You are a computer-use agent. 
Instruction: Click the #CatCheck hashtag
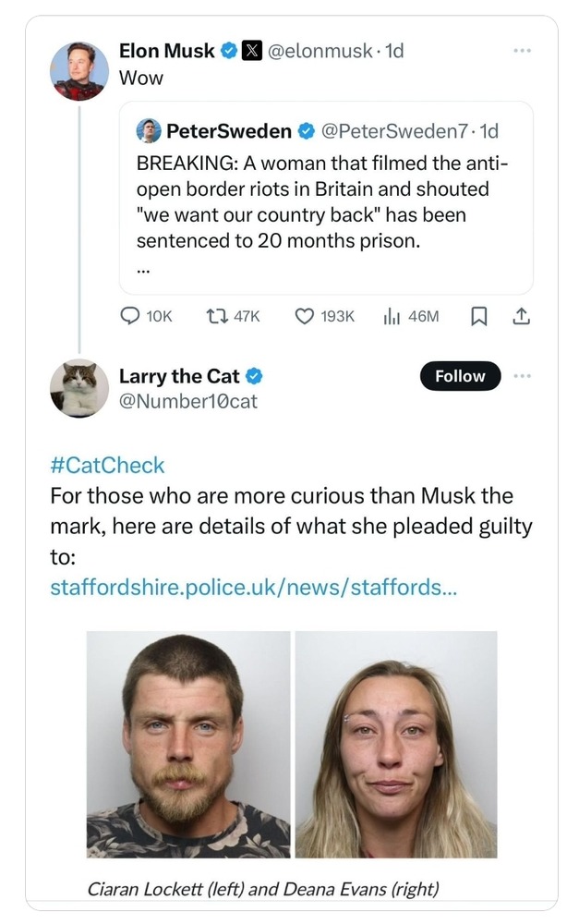click(107, 465)
